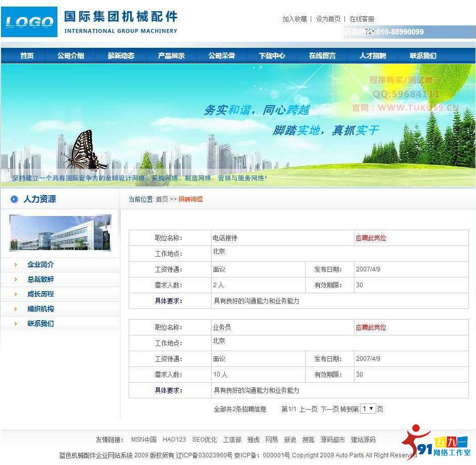This screenshot has height=465, width=476.
Task: Open 人才招聘 in the navigation bar
Action: pyautogui.click(x=372, y=56)
